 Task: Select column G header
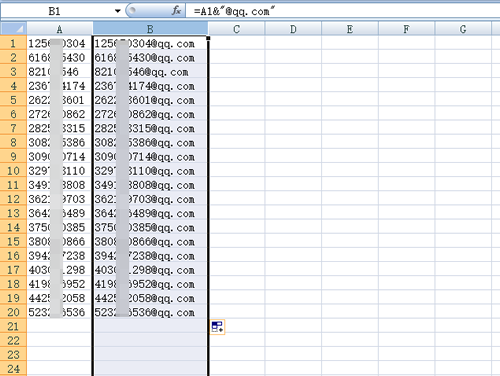(463, 29)
